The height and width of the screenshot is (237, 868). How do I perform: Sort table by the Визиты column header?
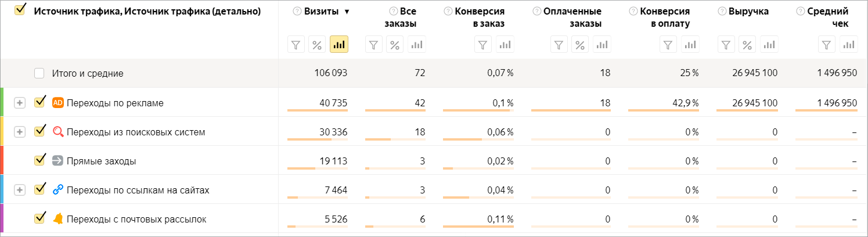[321, 12]
